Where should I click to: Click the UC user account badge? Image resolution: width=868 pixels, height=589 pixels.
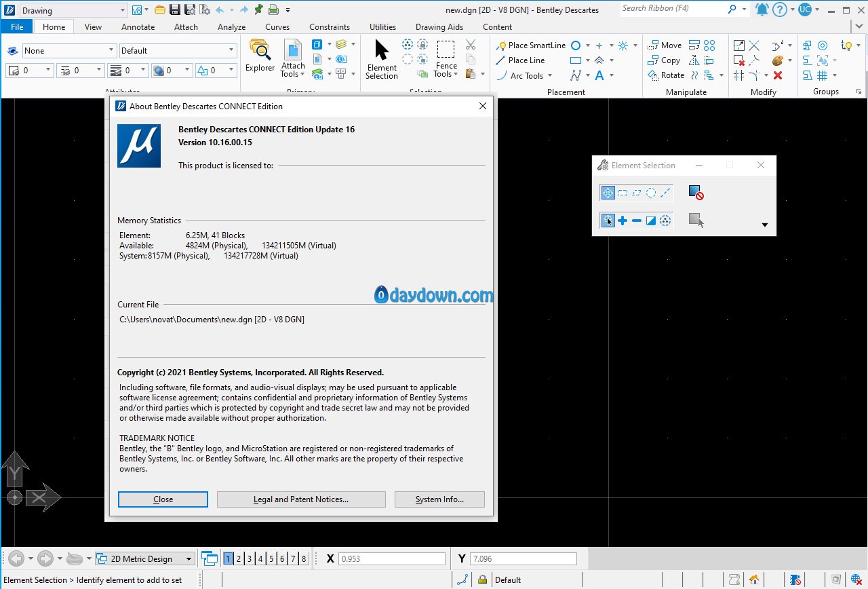(804, 9)
